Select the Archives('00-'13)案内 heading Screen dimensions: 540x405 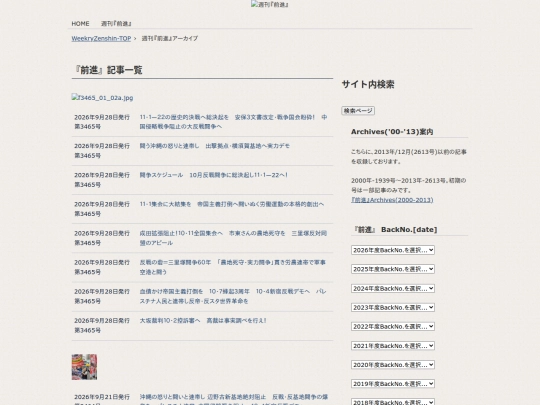(x=392, y=132)
